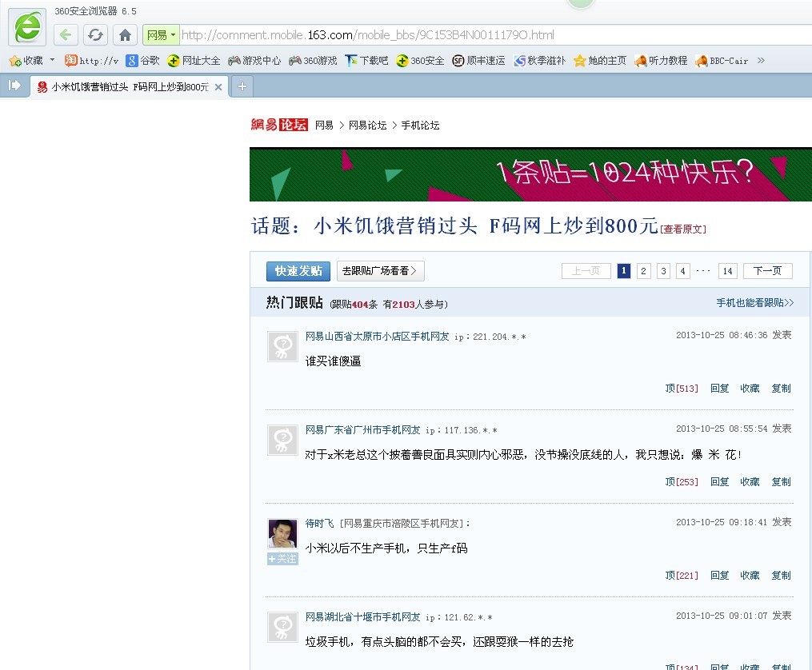Follow 待时飞 with +关注 button
Viewport: 812px width, 670px height.
pos(282,559)
